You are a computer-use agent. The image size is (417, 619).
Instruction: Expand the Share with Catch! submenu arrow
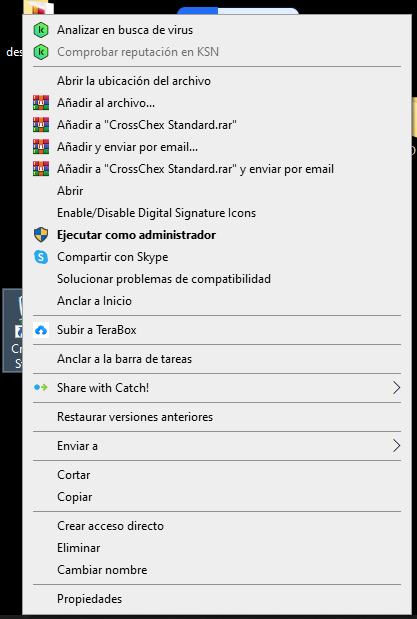coord(396,388)
